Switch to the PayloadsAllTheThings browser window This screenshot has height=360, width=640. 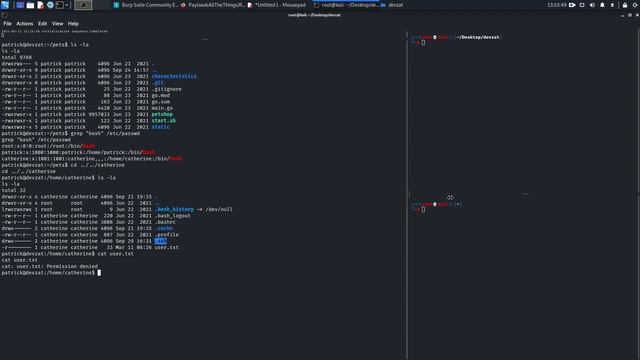point(213,5)
